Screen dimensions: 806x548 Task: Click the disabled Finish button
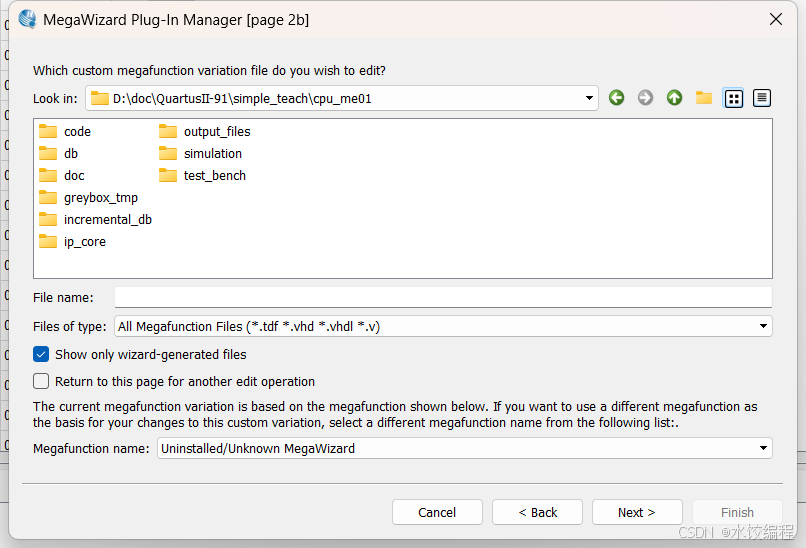[x=737, y=512]
